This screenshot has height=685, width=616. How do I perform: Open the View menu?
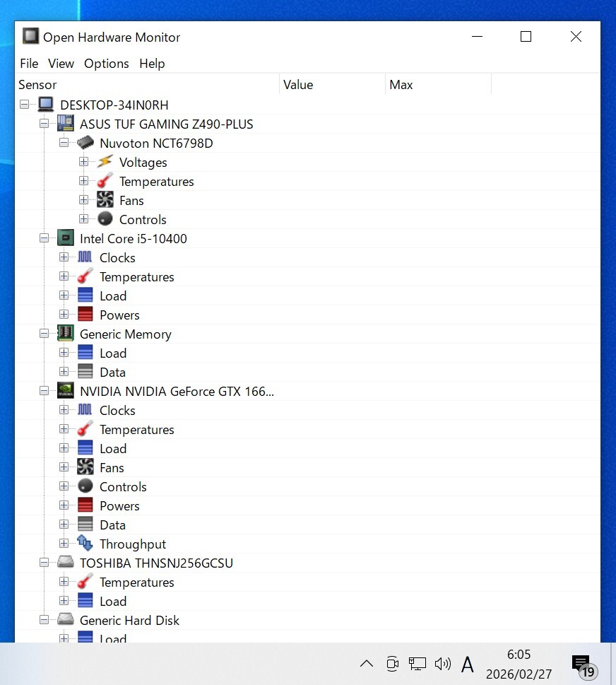pos(61,64)
